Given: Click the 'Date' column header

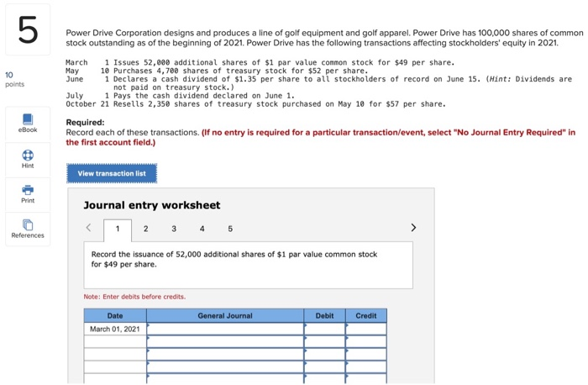Looking at the screenshot, I should (115, 316).
